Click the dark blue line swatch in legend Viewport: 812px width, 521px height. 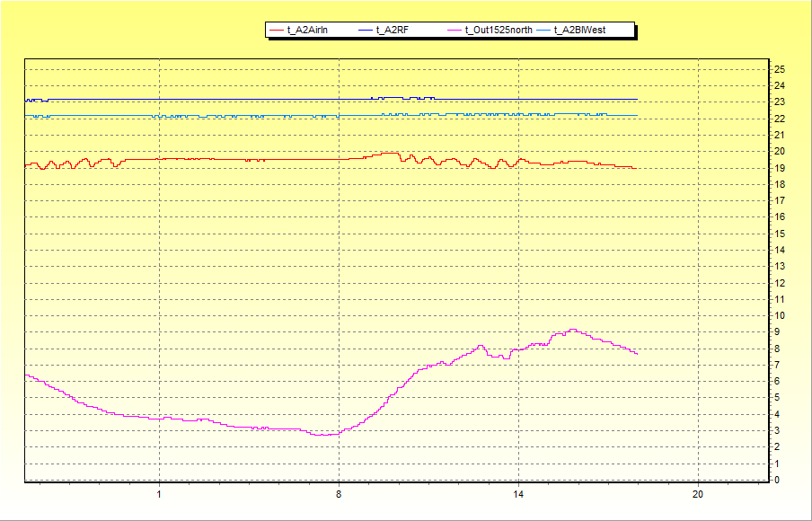click(x=366, y=31)
